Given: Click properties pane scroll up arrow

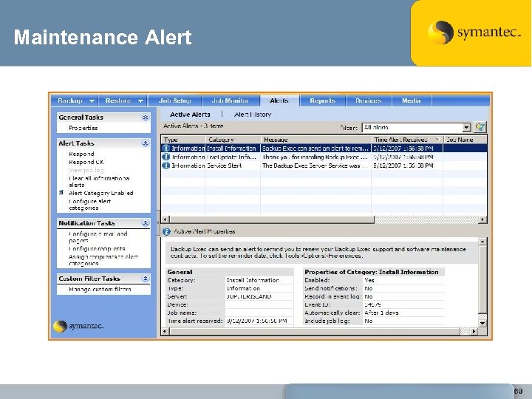Looking at the screenshot, I should [482, 242].
